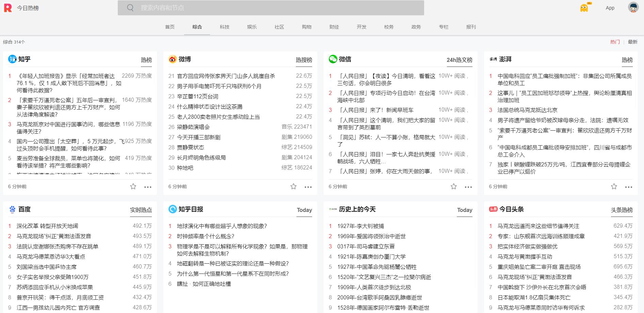This screenshot has height=313, width=644.
Task: Open 今日头条 item 把实体经济做实做强做优
Action: pos(528,246)
